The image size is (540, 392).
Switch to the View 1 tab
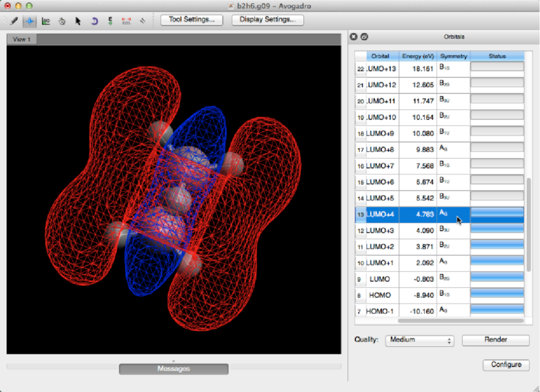[22, 39]
